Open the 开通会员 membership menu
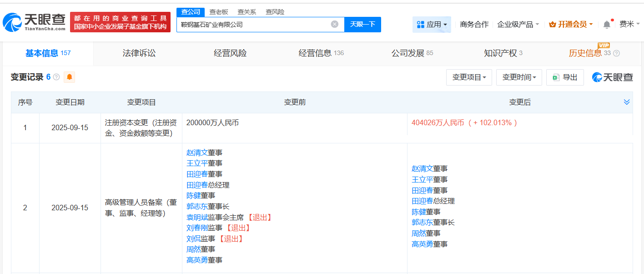The width and height of the screenshot is (644, 274). click(x=571, y=25)
